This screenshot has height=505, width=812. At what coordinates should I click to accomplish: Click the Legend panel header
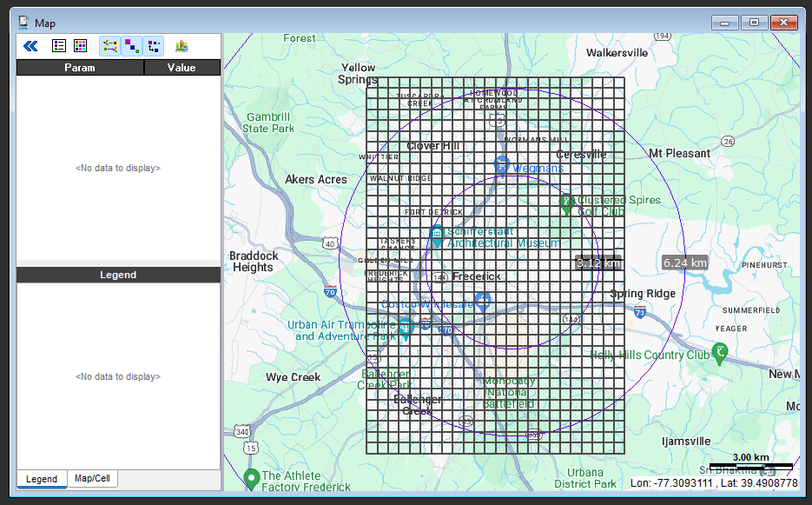pos(119,275)
